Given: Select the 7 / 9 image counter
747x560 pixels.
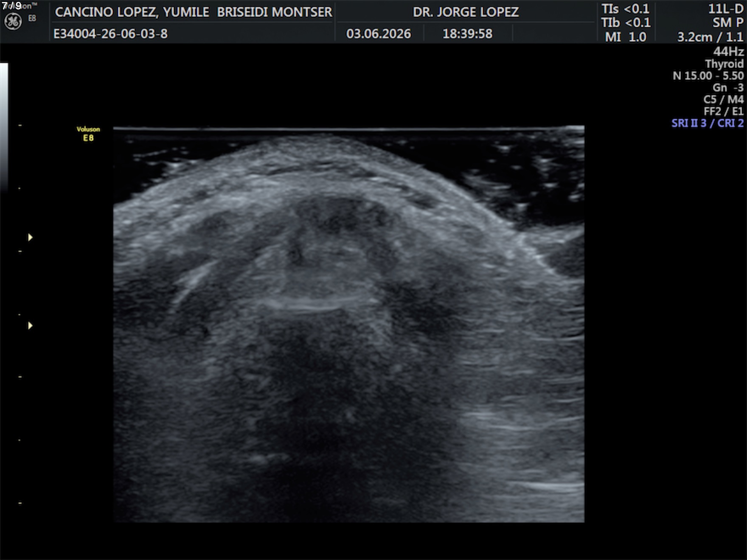Looking at the screenshot, I should point(12,6).
